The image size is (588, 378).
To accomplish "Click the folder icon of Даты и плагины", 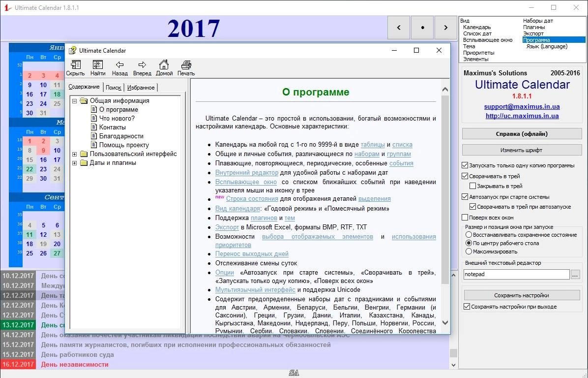I will pos(84,163).
